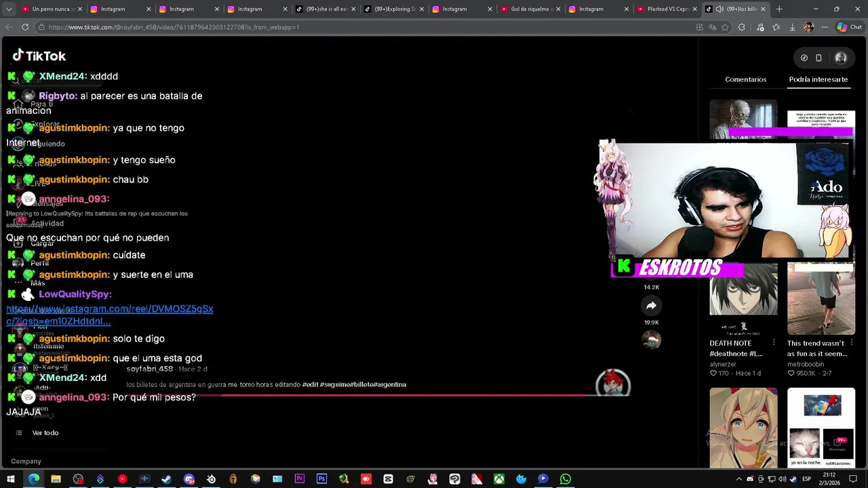Click the #edit hashtag in caption

(x=310, y=384)
